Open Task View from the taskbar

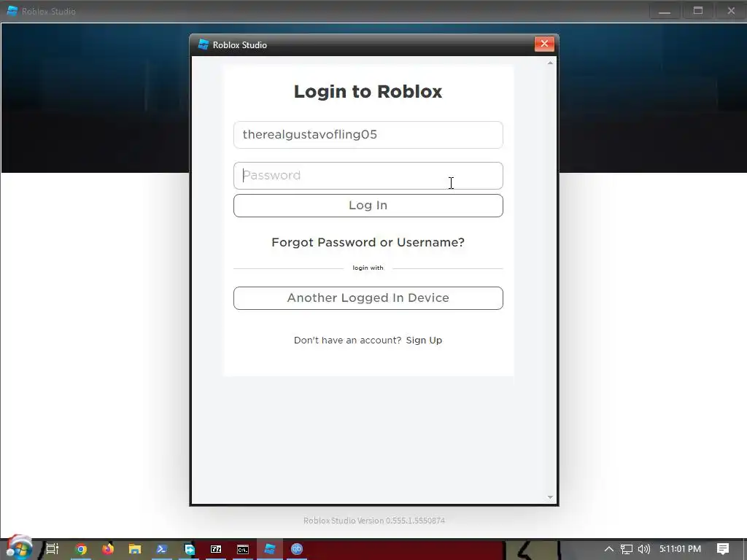point(53,549)
